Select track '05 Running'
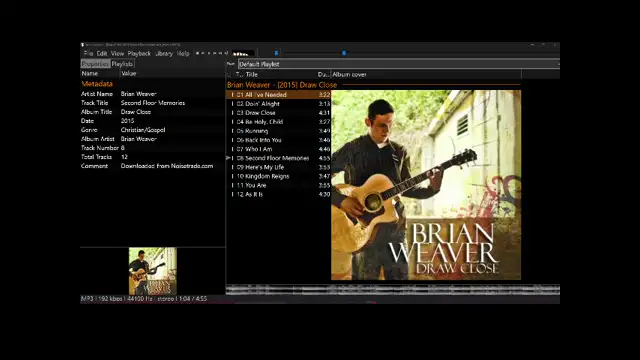Image resolution: width=640 pixels, height=360 pixels. (x=278, y=131)
